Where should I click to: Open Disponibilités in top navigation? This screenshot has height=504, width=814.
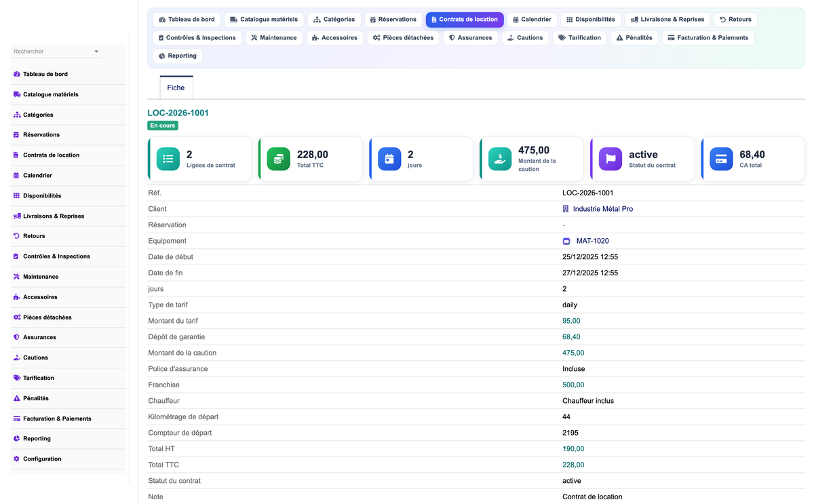(591, 20)
